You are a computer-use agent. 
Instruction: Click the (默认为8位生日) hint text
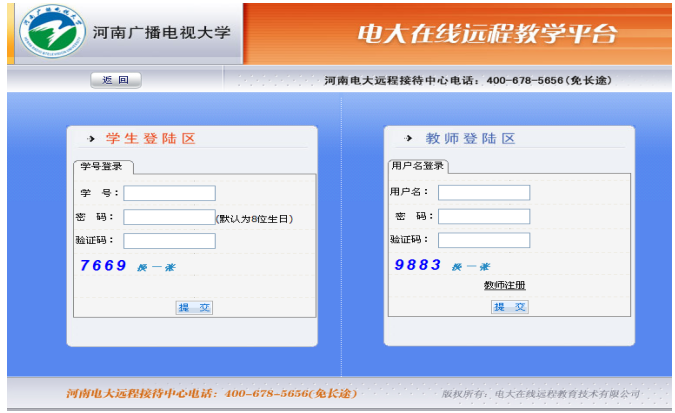click(254, 219)
